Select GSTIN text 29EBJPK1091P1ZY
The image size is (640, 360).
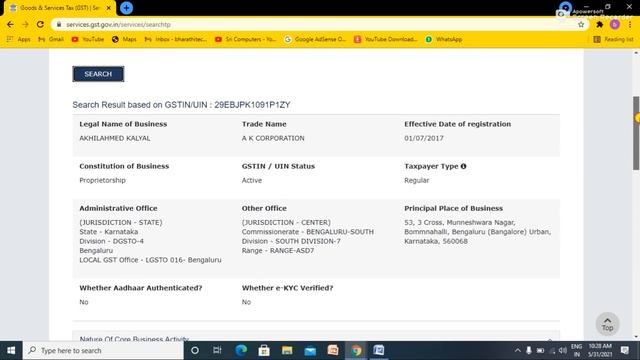pos(252,105)
